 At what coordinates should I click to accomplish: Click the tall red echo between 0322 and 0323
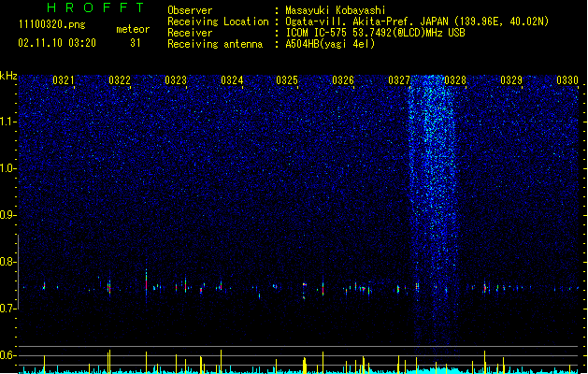(146, 284)
